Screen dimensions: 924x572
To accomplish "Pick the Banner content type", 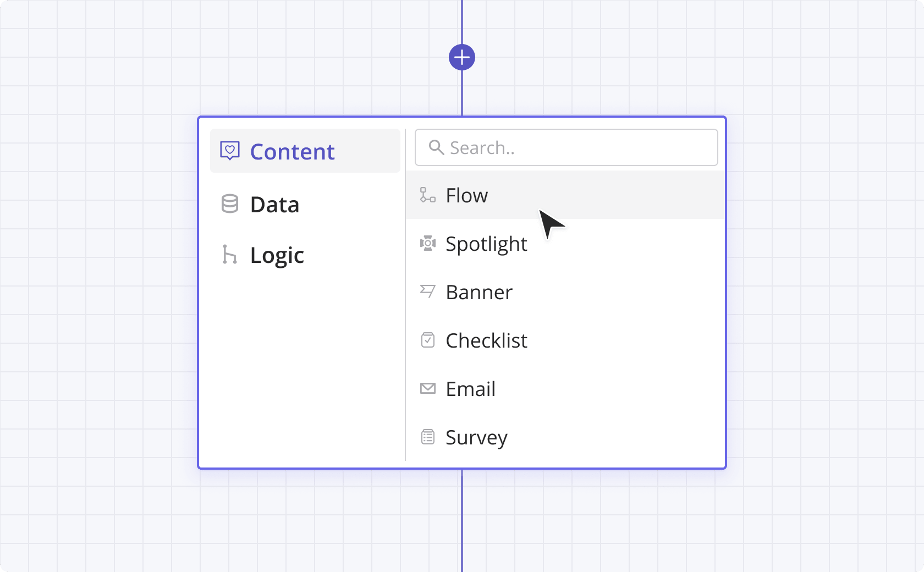I will coord(479,292).
